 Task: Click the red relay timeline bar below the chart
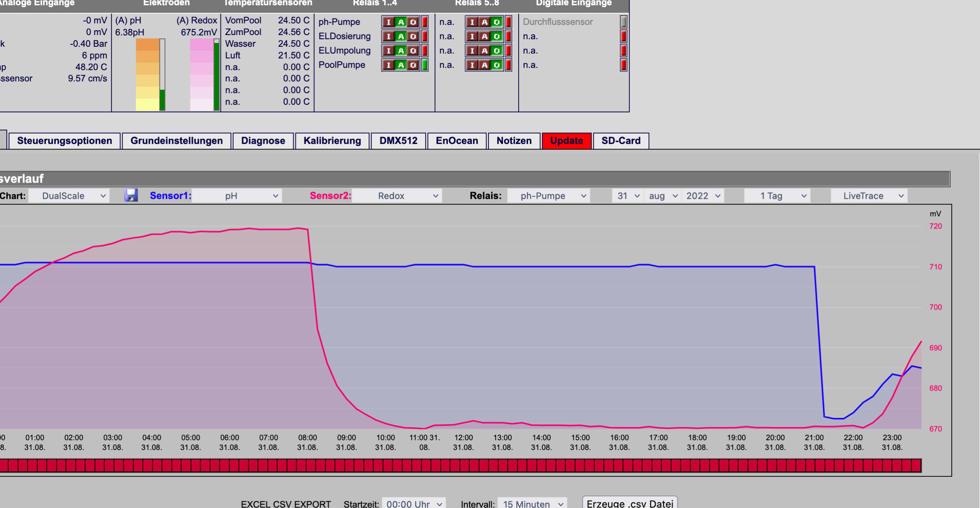coord(460,465)
